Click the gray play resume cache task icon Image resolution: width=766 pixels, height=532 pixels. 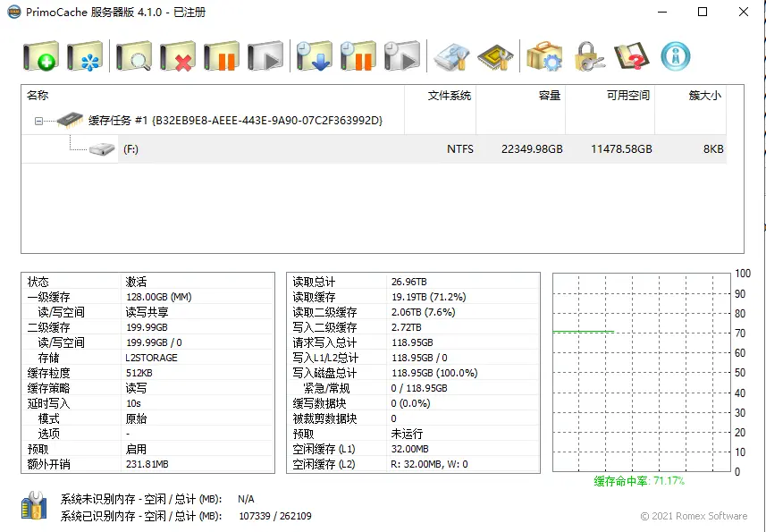point(265,55)
